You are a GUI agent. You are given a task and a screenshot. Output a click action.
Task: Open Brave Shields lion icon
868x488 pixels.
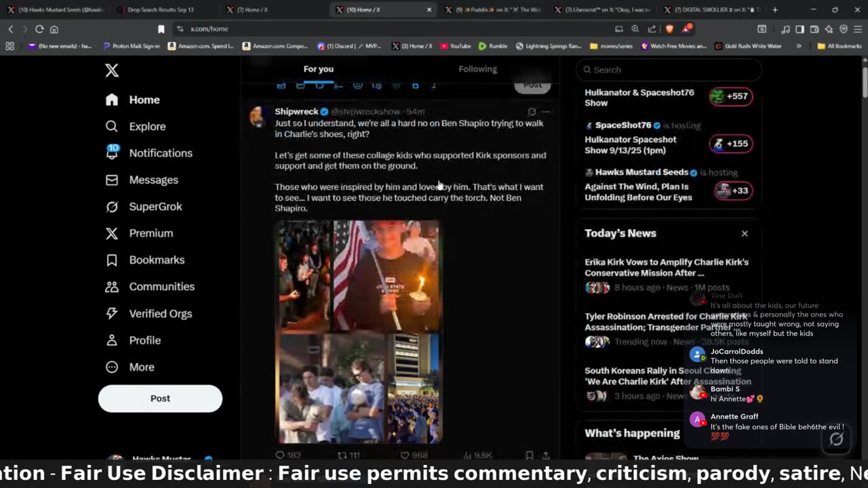670,29
